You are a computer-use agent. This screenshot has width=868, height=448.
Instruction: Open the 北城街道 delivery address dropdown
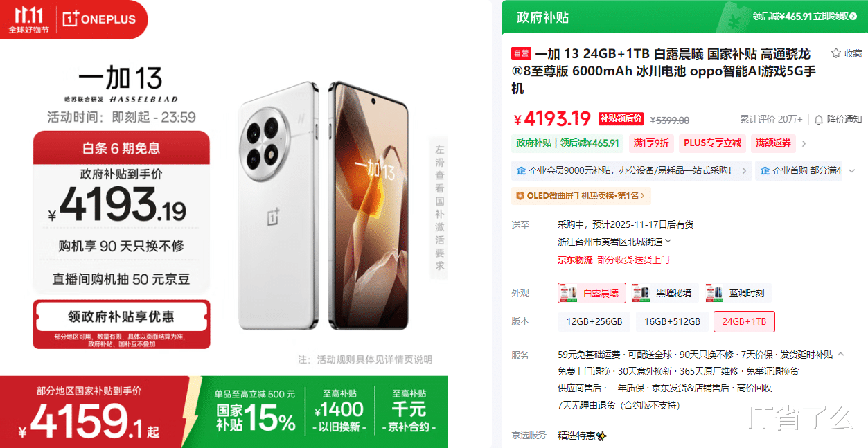pyautogui.click(x=668, y=242)
